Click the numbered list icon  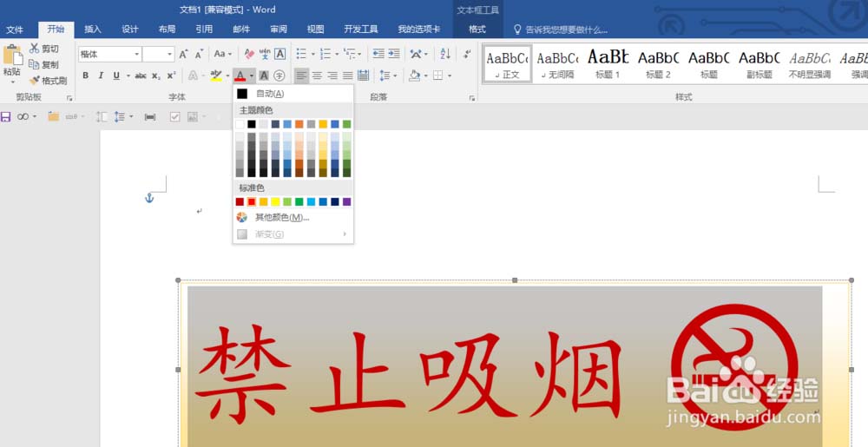tap(325, 54)
